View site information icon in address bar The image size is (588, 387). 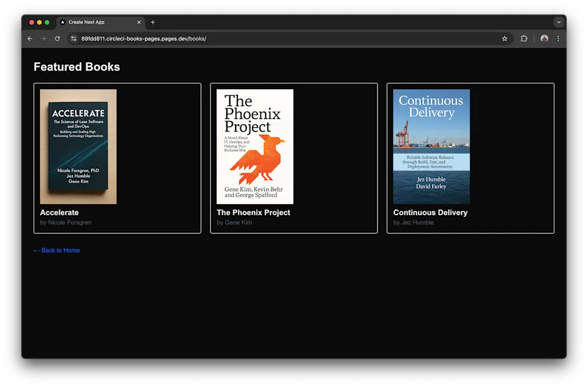point(73,39)
